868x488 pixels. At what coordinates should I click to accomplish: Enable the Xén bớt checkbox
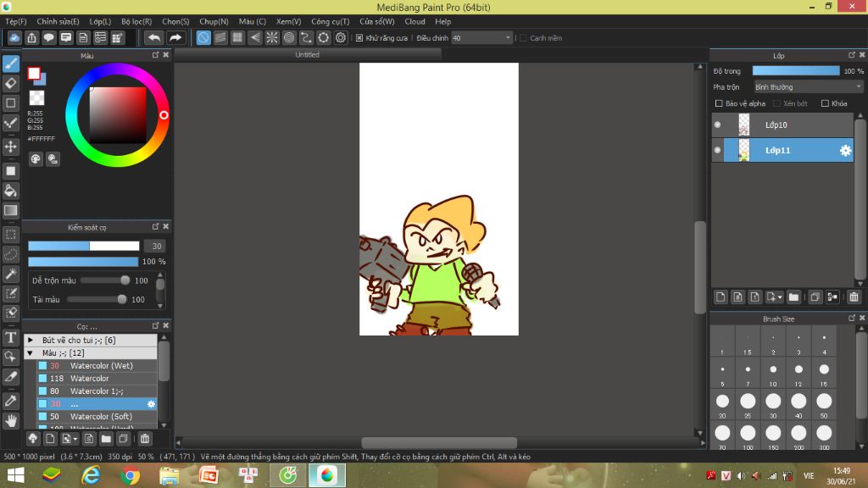[x=776, y=103]
